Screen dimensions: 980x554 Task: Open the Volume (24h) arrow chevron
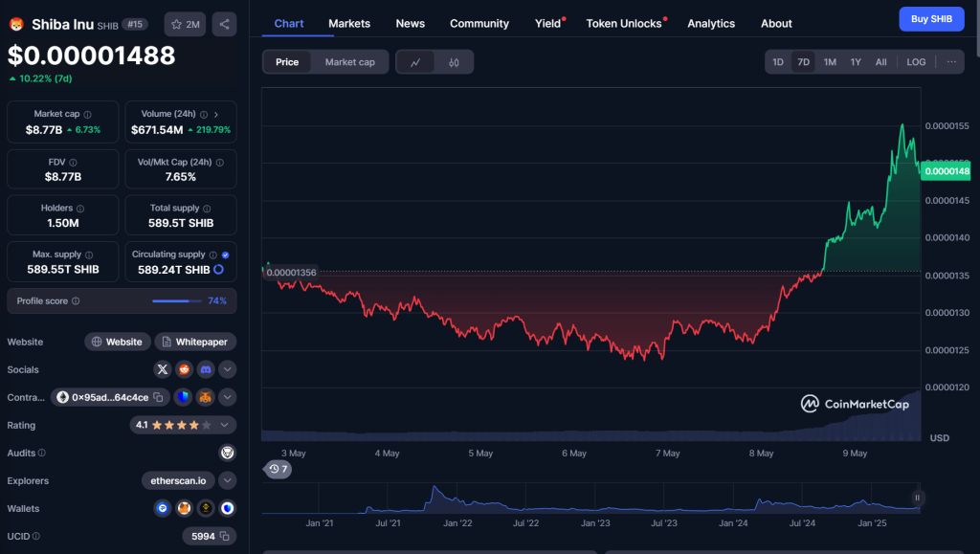click(216, 114)
